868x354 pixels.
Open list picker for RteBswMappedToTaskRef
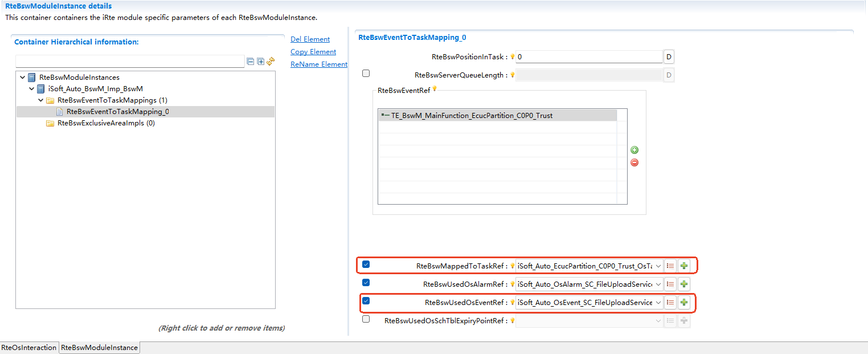tap(671, 266)
